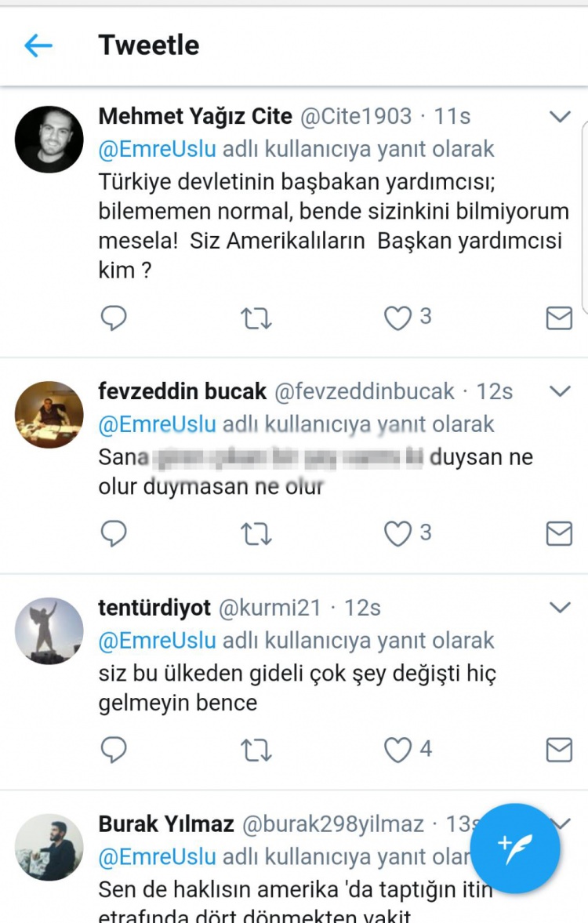Like Mehmet Yağız Cite's tweet

[398, 318]
